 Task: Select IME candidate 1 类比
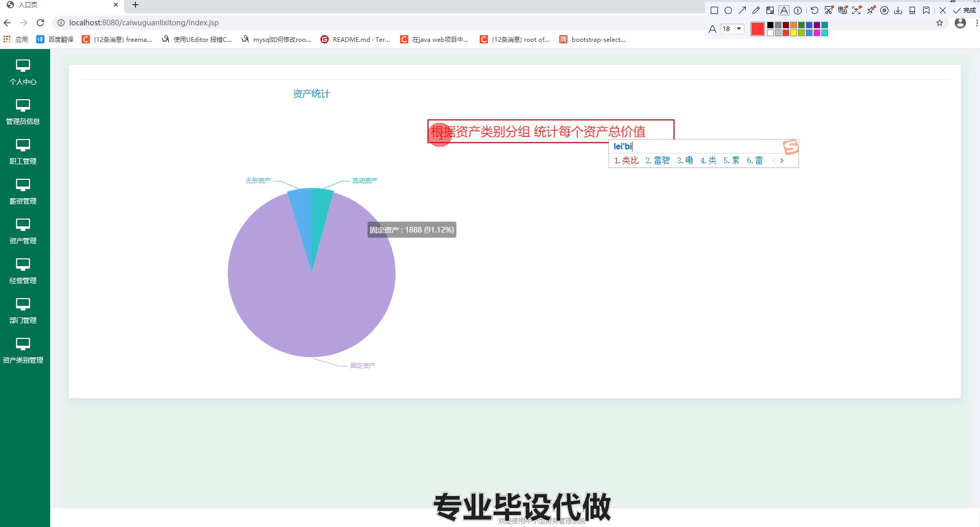point(626,161)
